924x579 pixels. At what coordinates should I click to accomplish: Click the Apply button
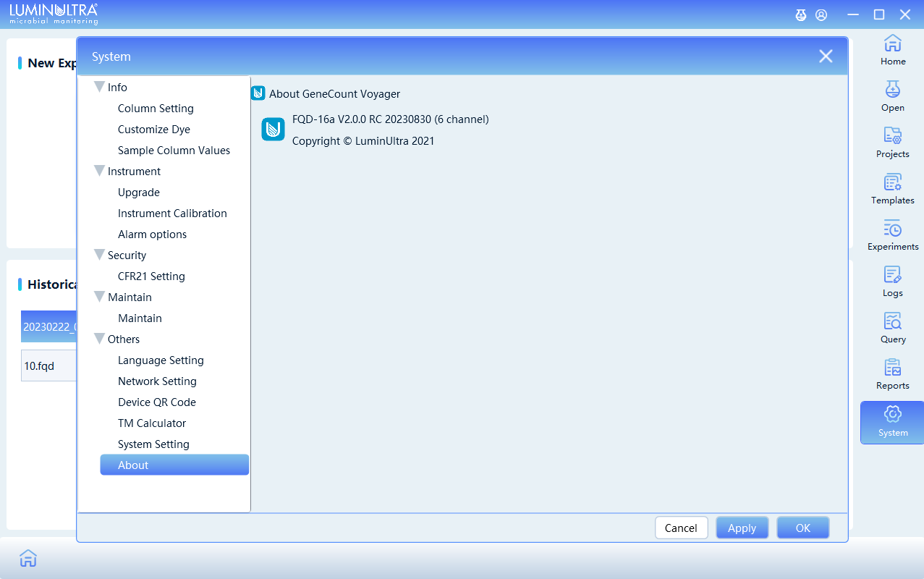pyautogui.click(x=742, y=528)
